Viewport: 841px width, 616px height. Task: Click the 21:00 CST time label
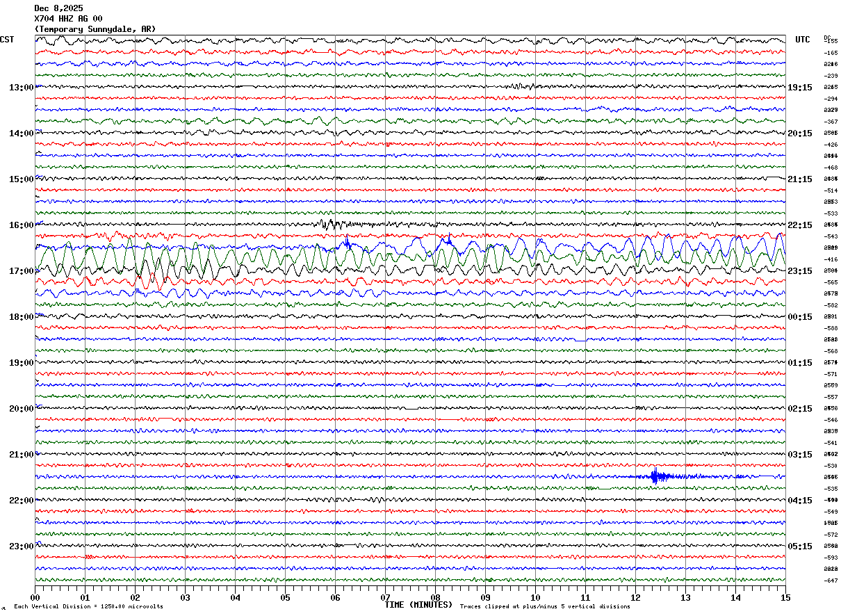click(x=21, y=455)
